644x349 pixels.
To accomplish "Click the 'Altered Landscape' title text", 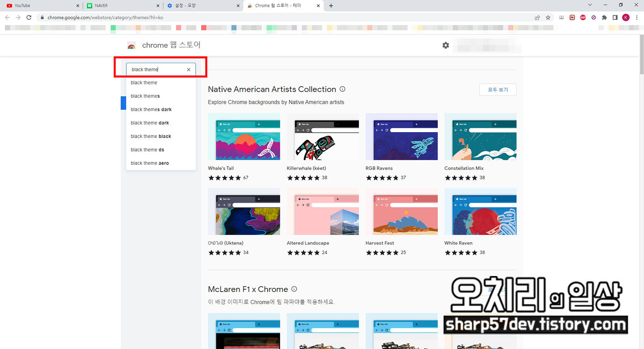I will pos(308,243).
